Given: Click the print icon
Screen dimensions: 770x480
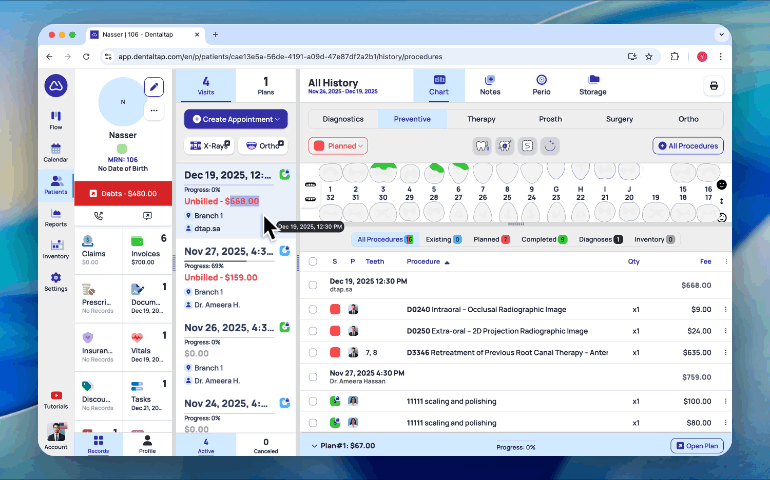Looking at the screenshot, I should (x=714, y=86).
